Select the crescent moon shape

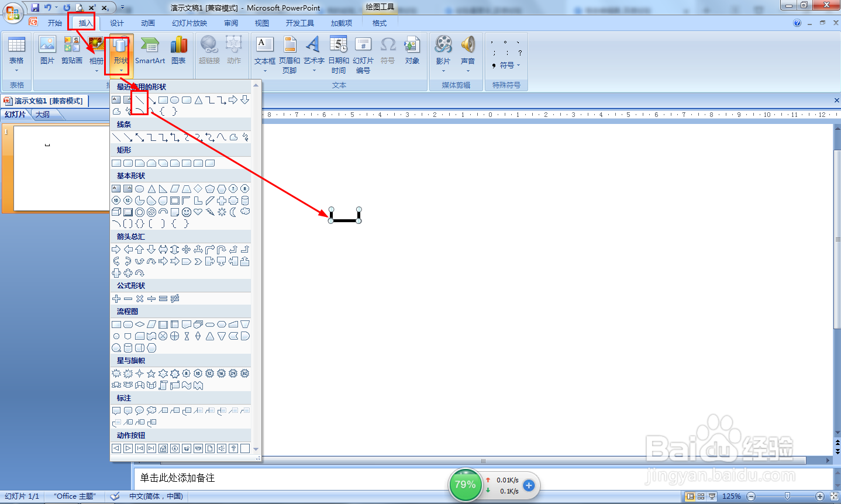tap(233, 212)
